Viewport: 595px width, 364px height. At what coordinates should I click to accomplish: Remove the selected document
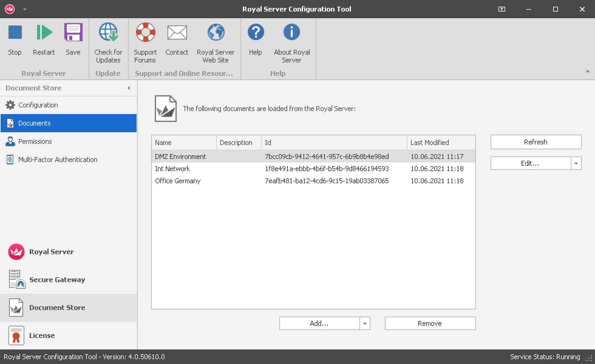(430, 323)
